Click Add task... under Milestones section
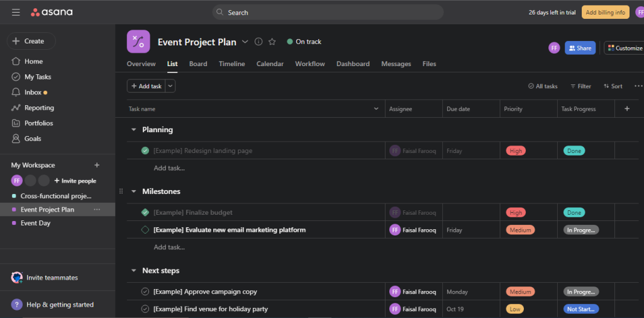 (169, 247)
